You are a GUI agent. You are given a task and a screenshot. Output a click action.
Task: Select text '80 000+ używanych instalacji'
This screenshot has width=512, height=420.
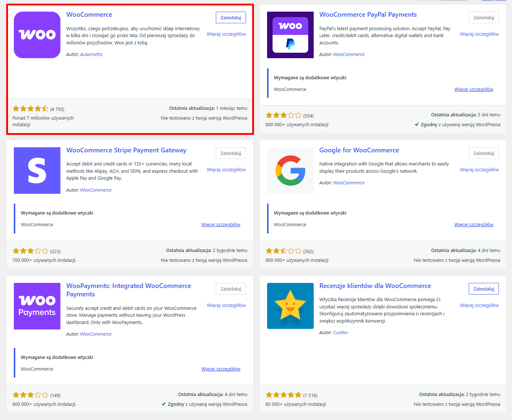(x=295, y=404)
